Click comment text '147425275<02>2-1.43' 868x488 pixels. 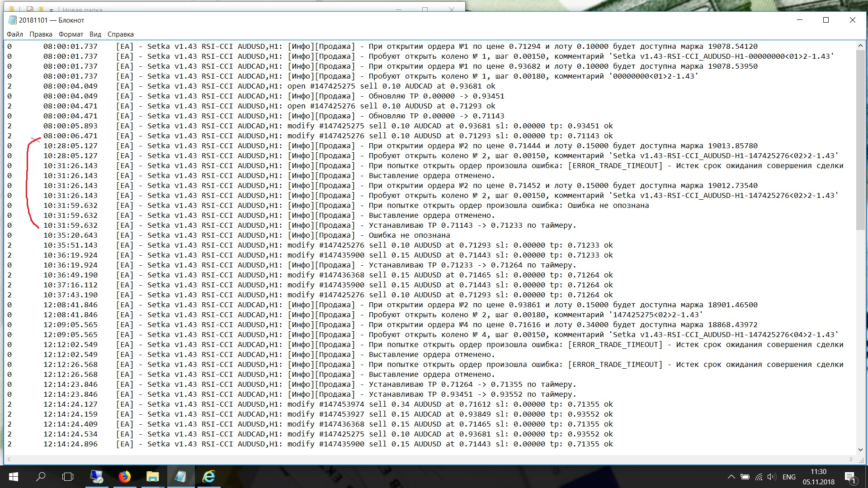point(656,314)
